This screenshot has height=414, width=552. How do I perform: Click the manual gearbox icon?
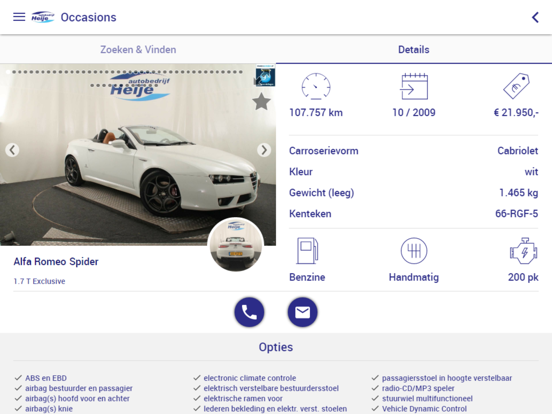click(x=414, y=251)
